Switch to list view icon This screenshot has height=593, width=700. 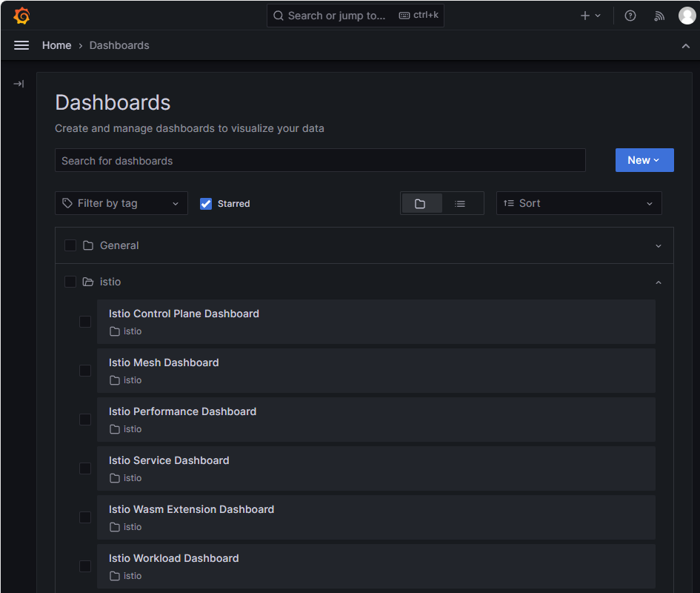460,204
